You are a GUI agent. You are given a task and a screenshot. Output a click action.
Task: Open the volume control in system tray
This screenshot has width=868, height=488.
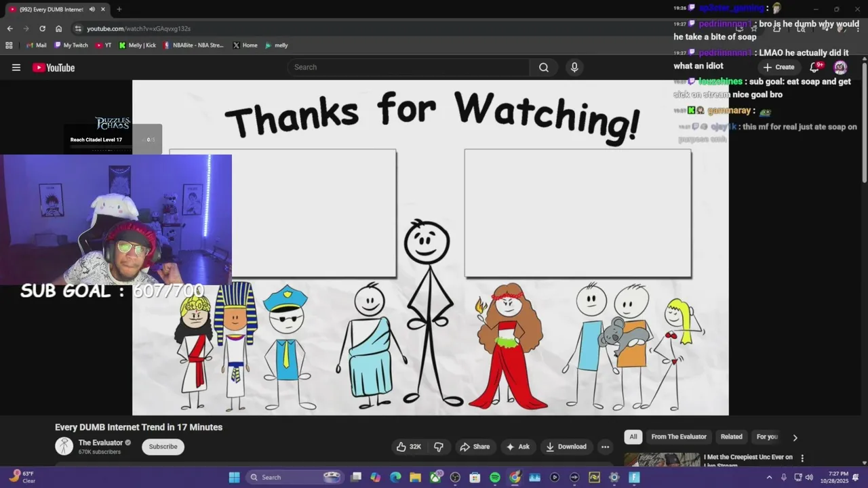pos(809,477)
